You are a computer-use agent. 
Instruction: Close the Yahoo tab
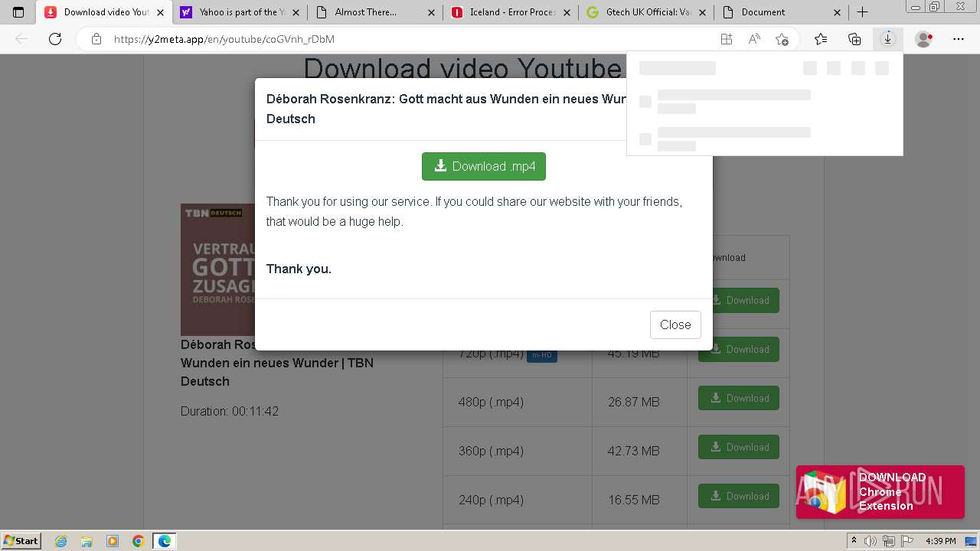[296, 12]
